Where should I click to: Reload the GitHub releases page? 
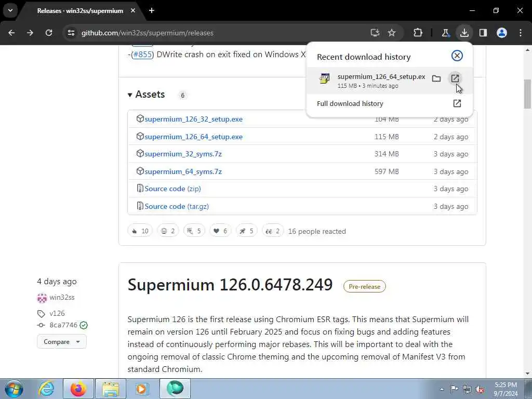pos(49,33)
